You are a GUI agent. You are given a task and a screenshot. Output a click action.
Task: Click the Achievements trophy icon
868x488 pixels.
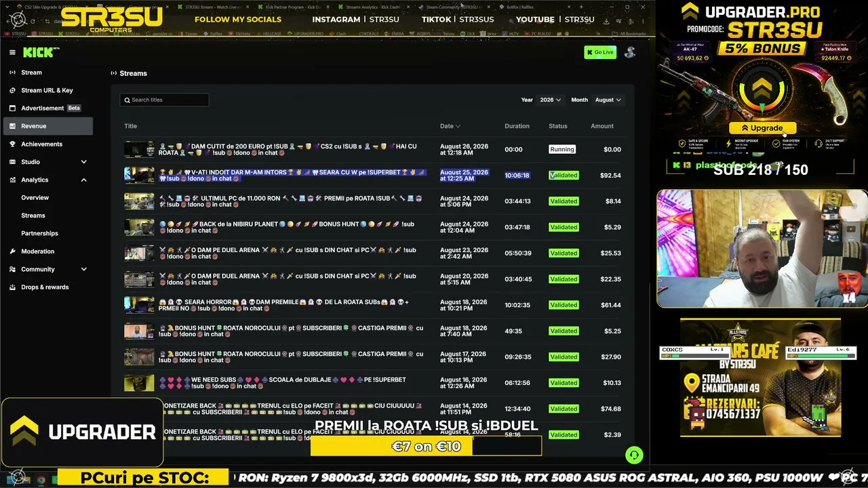pos(13,144)
